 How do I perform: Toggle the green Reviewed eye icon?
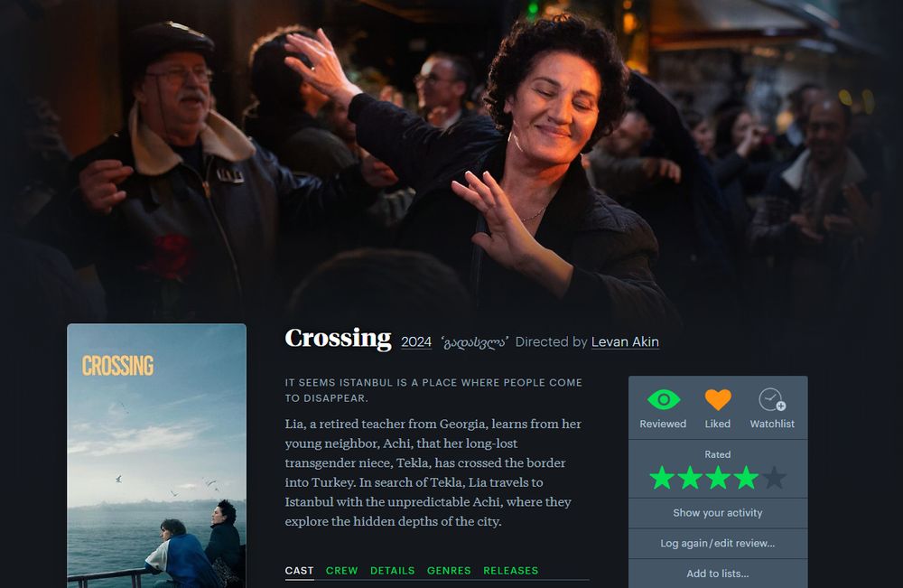point(664,400)
